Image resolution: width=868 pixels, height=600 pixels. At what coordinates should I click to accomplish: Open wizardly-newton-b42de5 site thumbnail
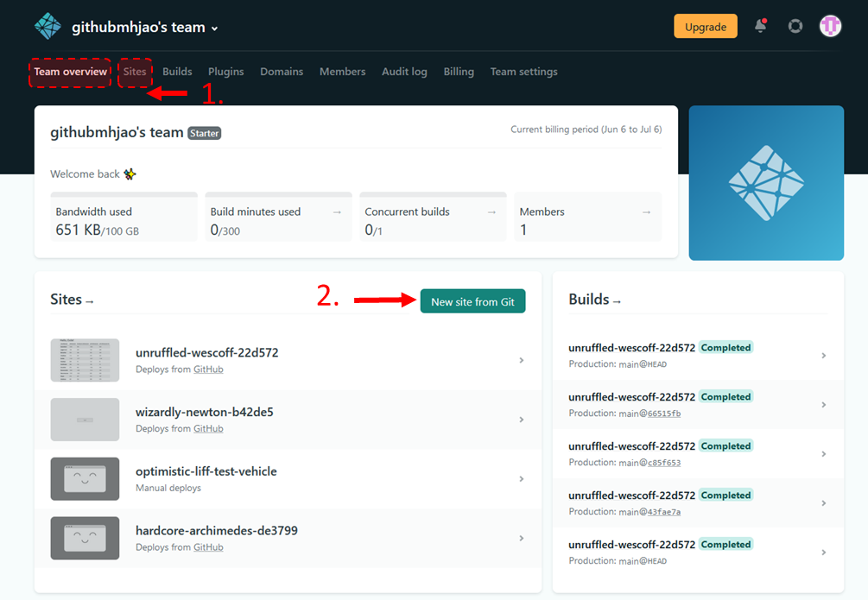85,420
